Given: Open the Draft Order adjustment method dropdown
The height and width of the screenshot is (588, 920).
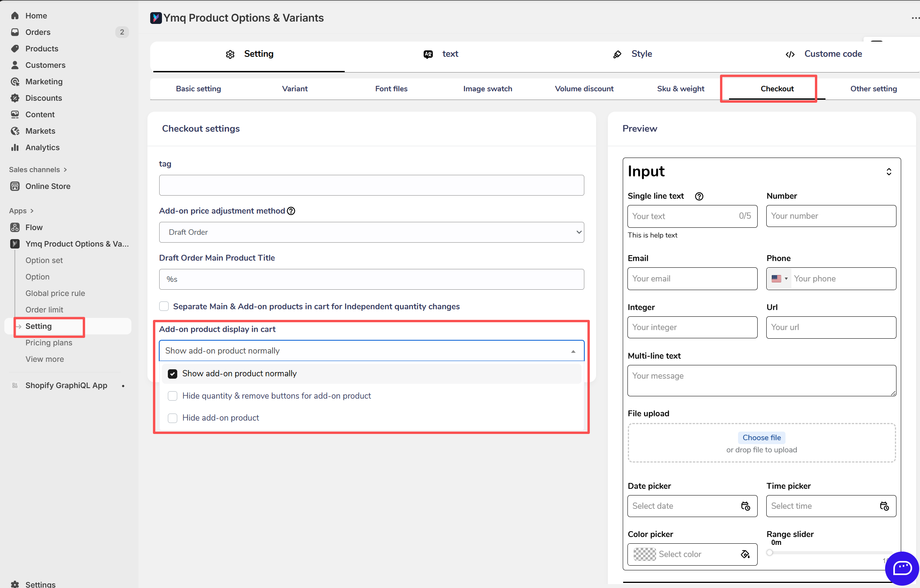Looking at the screenshot, I should [371, 232].
